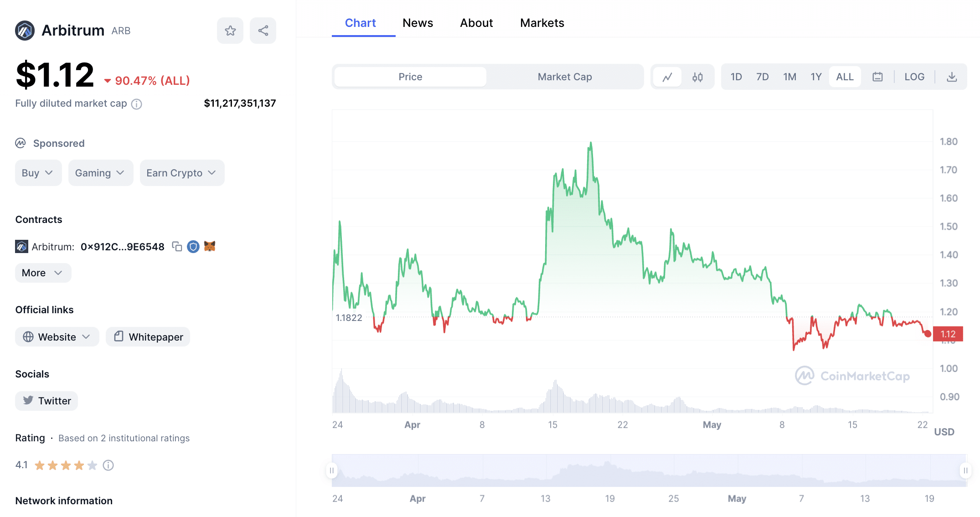This screenshot has height=517, width=980.
Task: Click the right handle of range slider
Action: point(965,470)
